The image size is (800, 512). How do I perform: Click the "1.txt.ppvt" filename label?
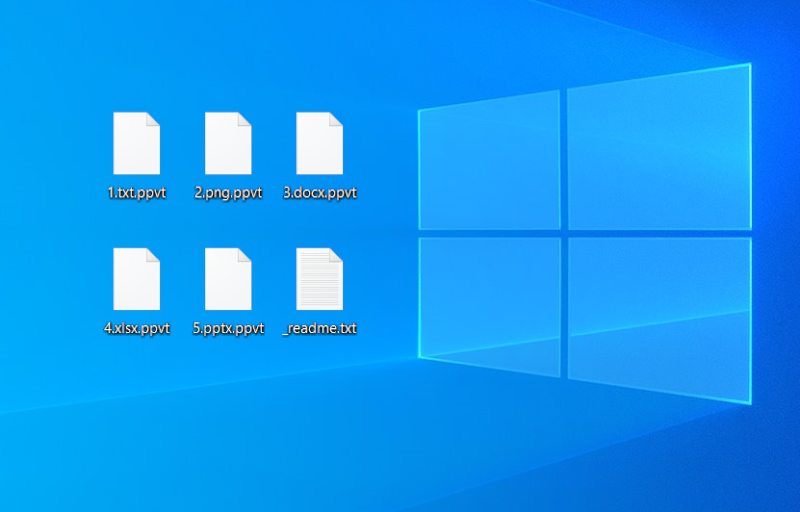(137, 193)
